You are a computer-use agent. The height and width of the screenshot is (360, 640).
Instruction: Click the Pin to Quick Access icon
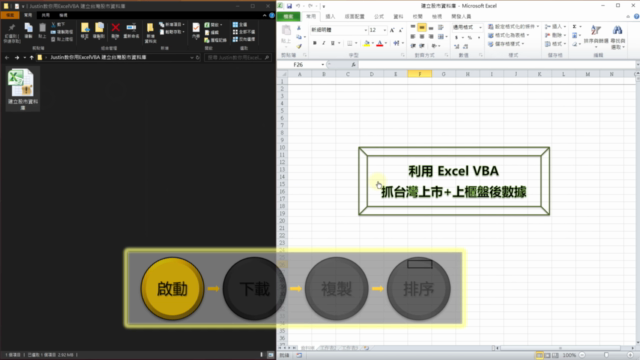[x=12, y=28]
